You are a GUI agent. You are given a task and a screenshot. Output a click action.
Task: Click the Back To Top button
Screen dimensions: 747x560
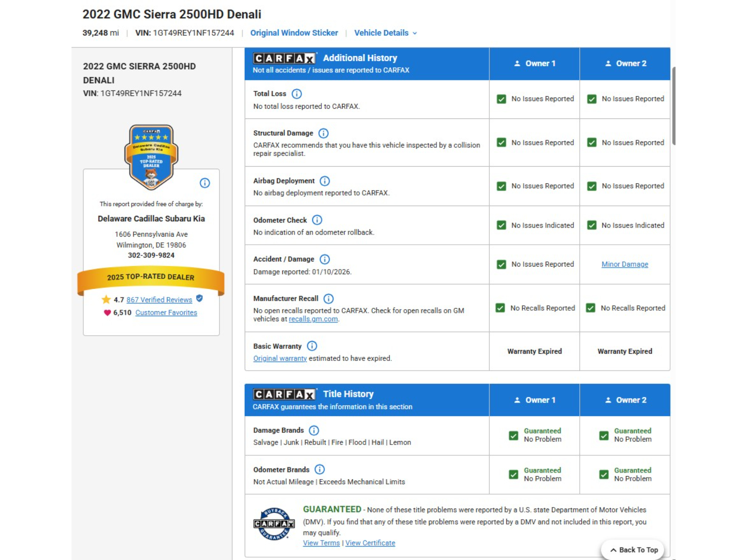[634, 550]
